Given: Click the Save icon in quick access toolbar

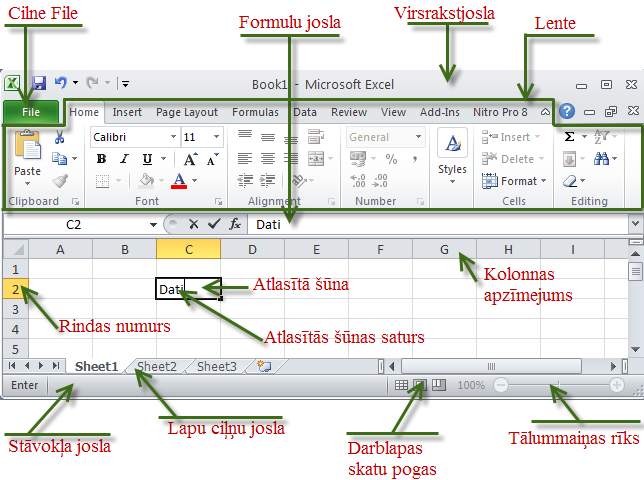Looking at the screenshot, I should (x=39, y=84).
